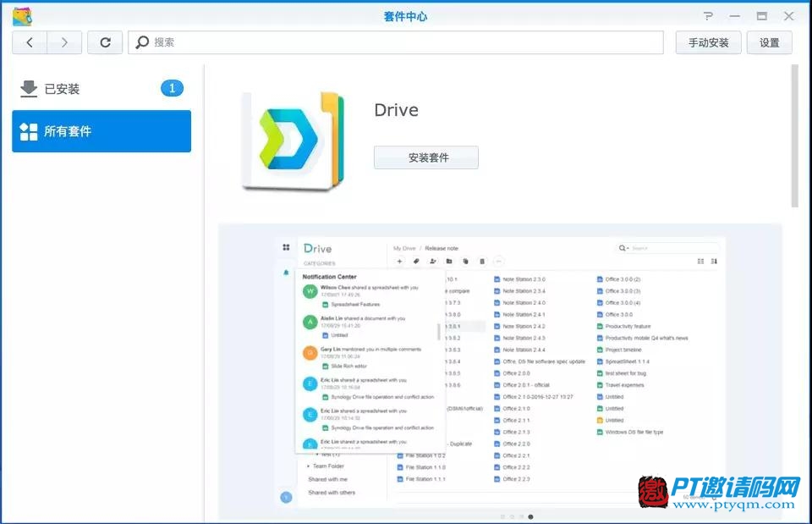
Task: Click the Drive package title text
Action: click(396, 110)
